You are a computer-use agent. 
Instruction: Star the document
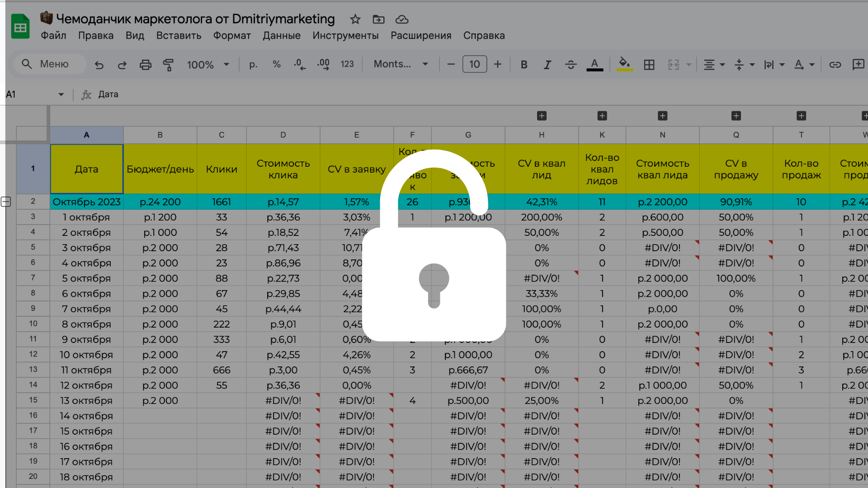click(x=355, y=19)
